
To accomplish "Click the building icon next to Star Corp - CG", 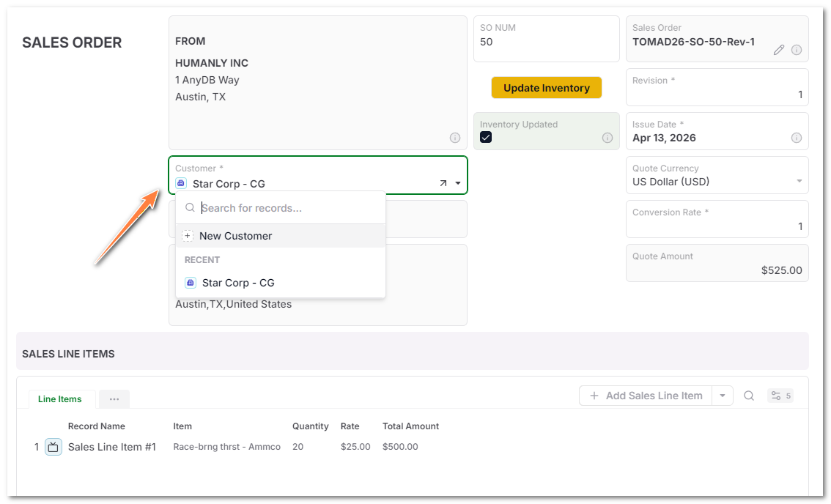I will pos(181,183).
